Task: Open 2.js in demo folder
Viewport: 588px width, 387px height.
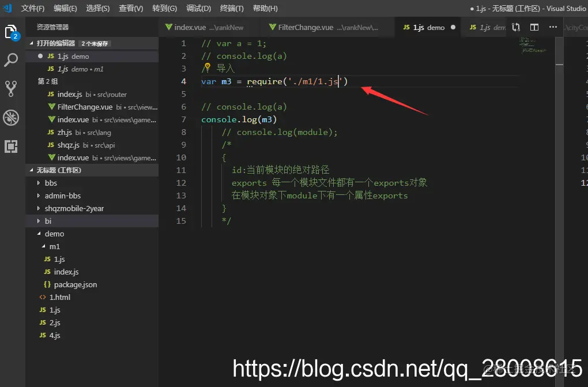Action: tap(92, 323)
